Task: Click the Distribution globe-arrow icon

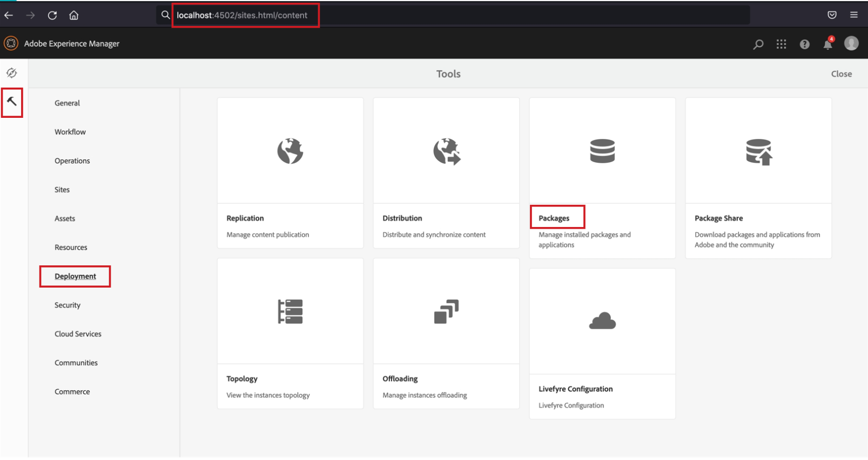Action: coord(447,151)
